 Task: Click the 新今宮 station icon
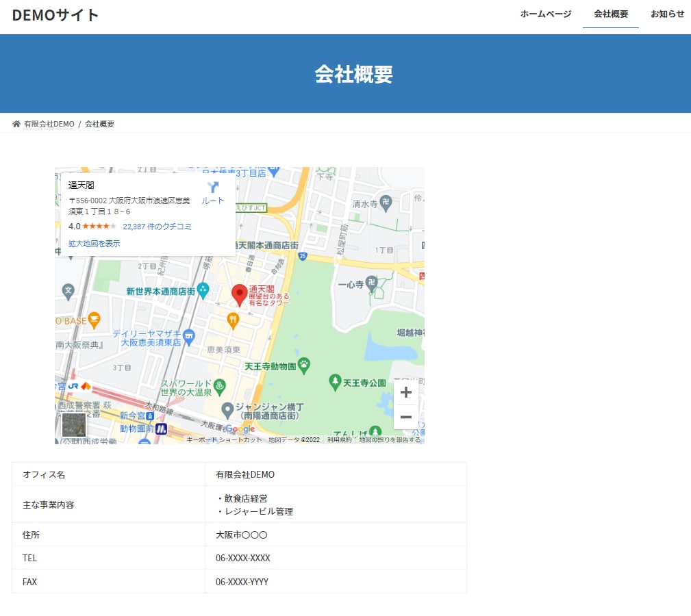tap(150, 415)
